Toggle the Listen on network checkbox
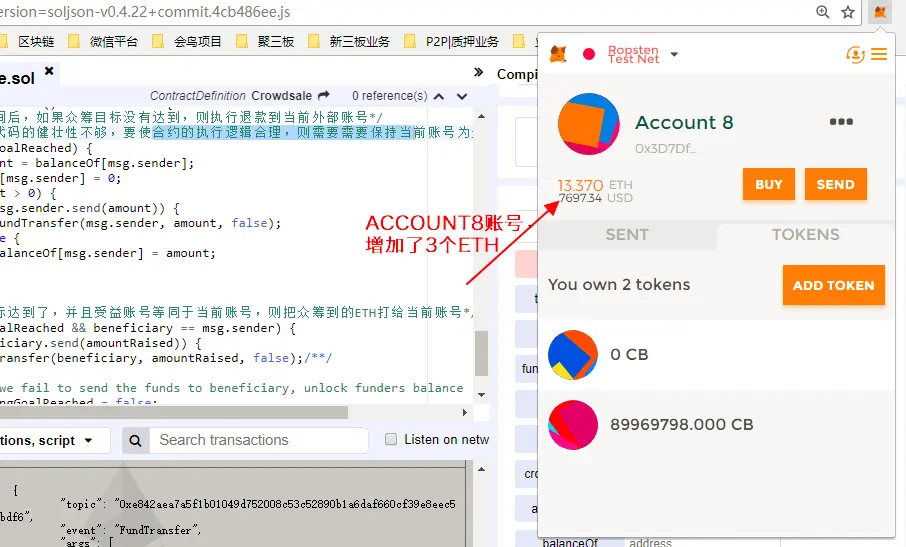This screenshot has height=547, width=906. pos(391,440)
